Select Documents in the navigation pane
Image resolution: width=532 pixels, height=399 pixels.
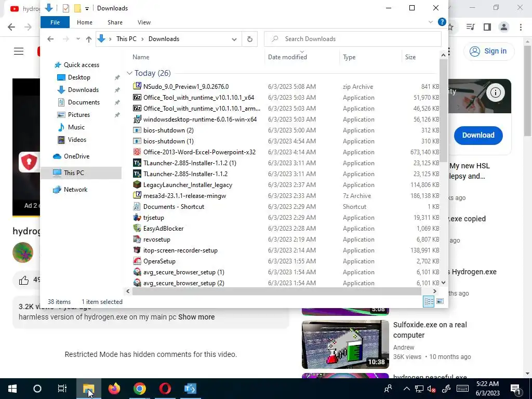click(84, 102)
